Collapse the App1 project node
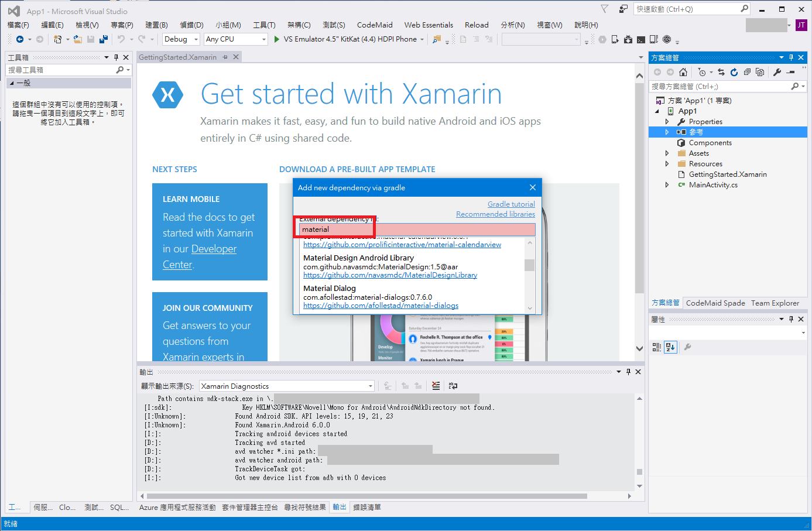 click(x=657, y=111)
